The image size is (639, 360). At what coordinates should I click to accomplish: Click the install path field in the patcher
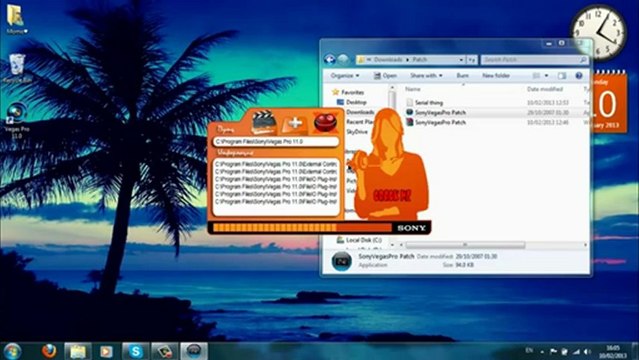tap(276, 141)
